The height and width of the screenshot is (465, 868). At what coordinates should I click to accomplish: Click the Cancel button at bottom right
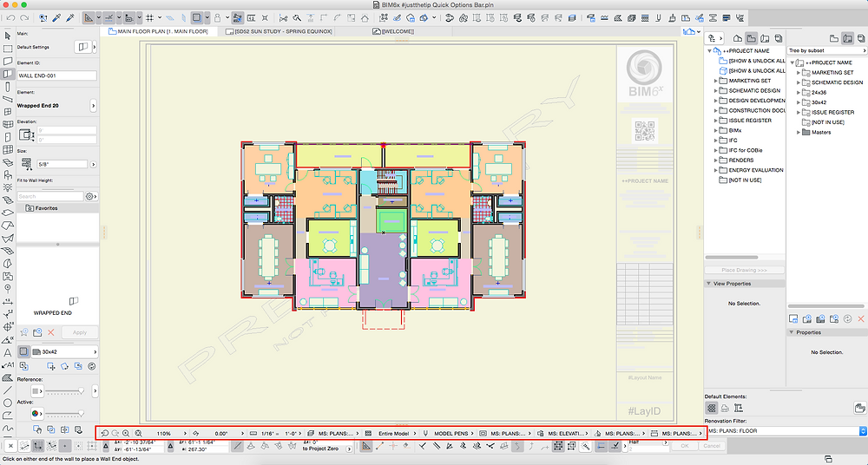click(712, 446)
